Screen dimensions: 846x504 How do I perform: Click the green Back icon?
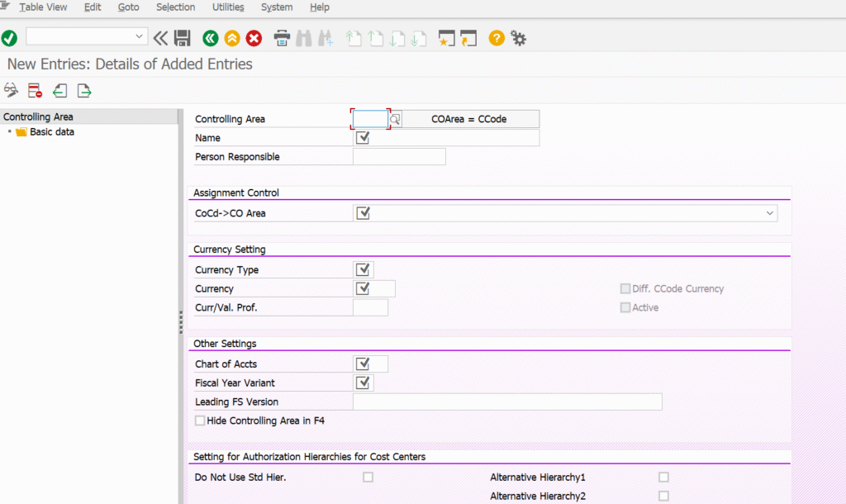click(211, 38)
